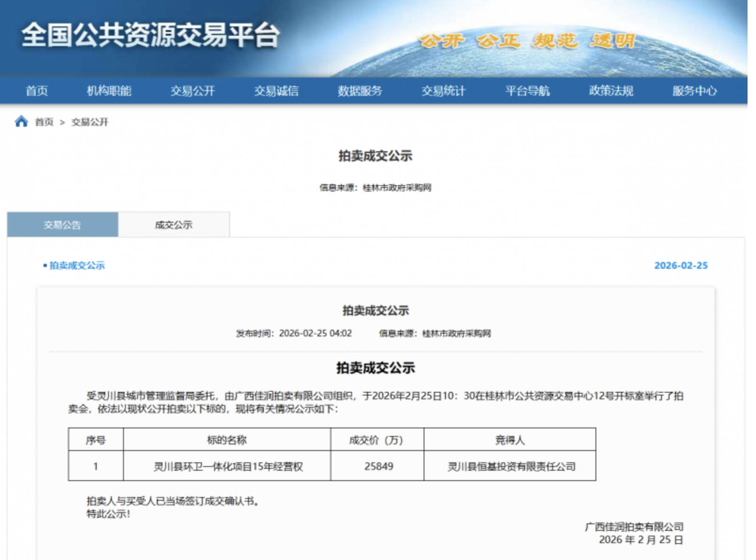This screenshot has width=756, height=560.
Task: Select 数据服务 in the navigation bar
Action: [360, 91]
